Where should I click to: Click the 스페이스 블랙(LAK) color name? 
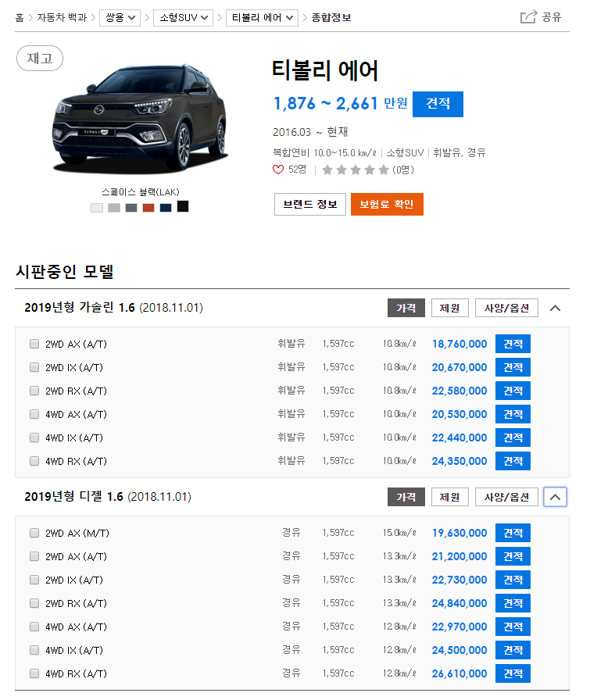(140, 192)
